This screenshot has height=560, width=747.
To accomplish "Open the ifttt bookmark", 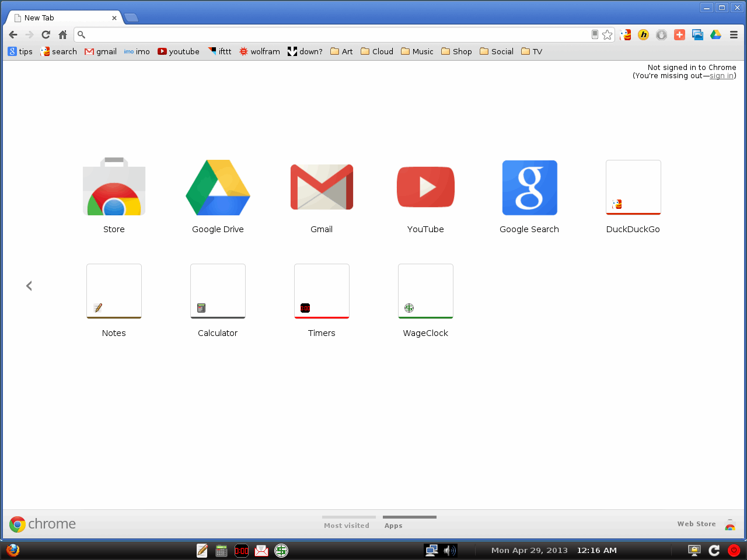I will pos(219,51).
